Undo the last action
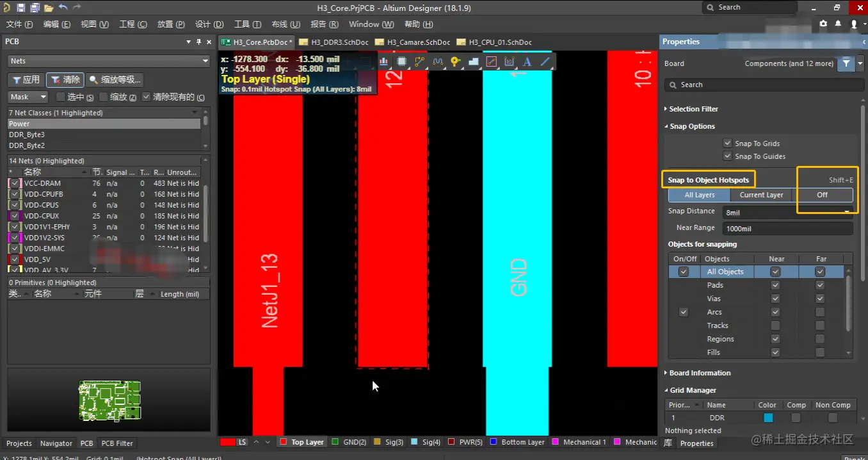This screenshot has width=868, height=460. click(x=63, y=8)
